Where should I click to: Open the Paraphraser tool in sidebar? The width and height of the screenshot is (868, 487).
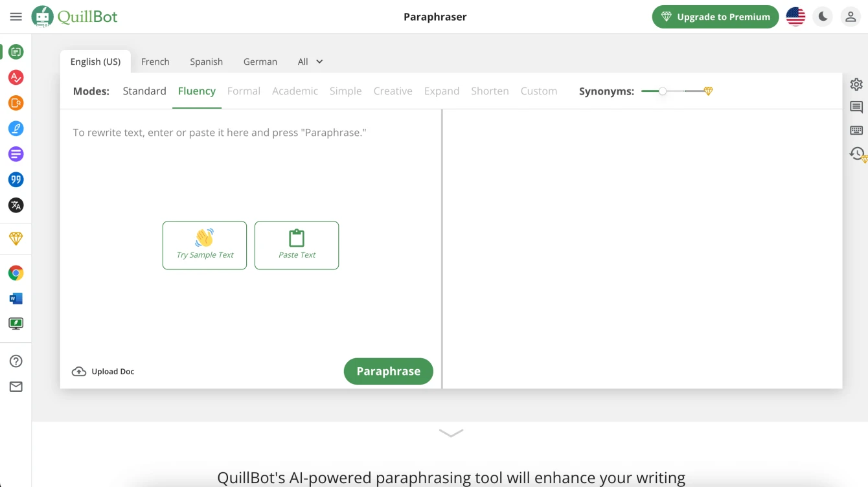(x=16, y=52)
